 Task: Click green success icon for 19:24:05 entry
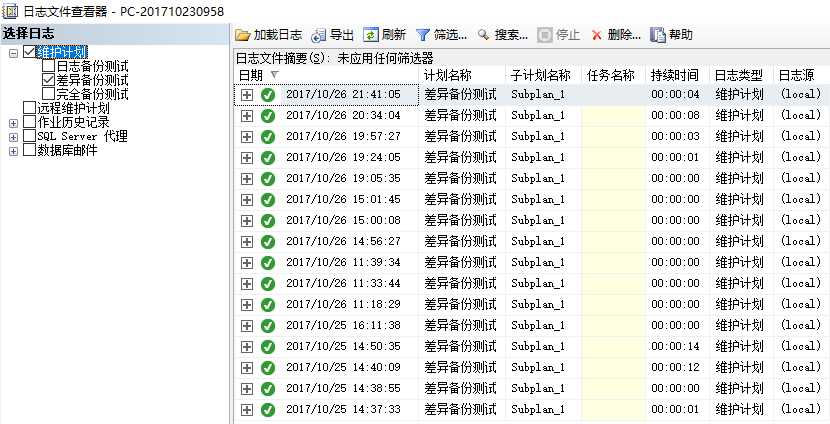coord(268,158)
